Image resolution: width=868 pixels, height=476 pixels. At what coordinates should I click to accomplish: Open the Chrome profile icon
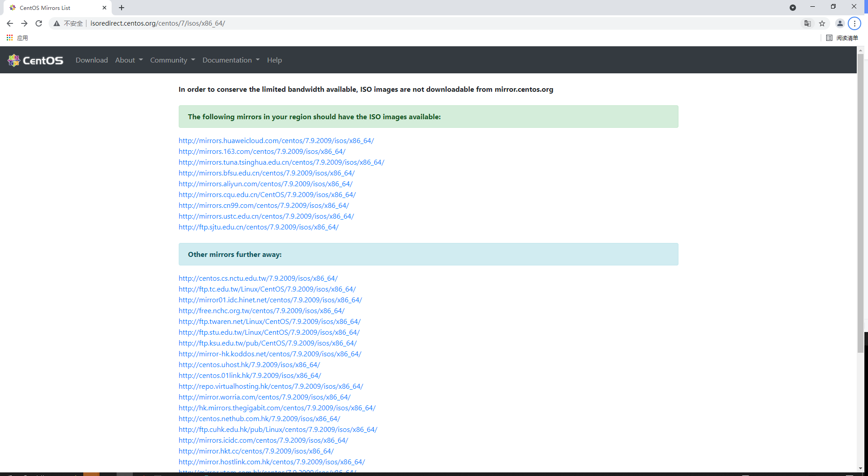(x=840, y=23)
